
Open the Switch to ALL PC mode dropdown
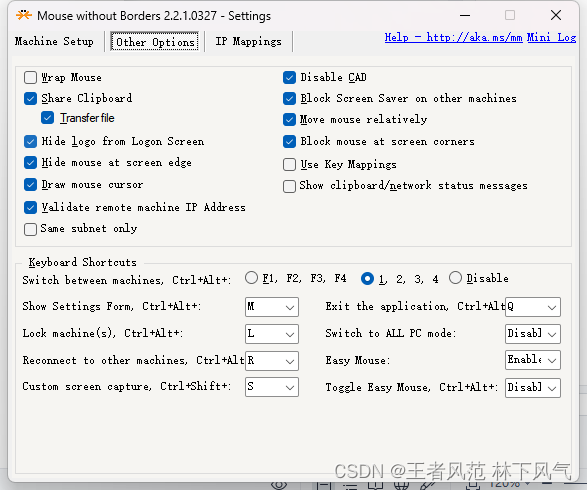[x=533, y=334]
